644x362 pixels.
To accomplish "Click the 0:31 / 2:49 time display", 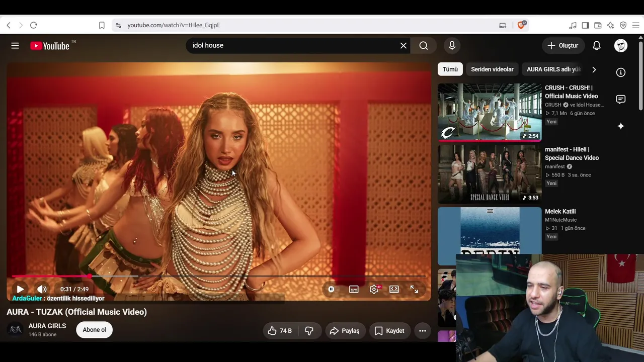I will [74, 289].
